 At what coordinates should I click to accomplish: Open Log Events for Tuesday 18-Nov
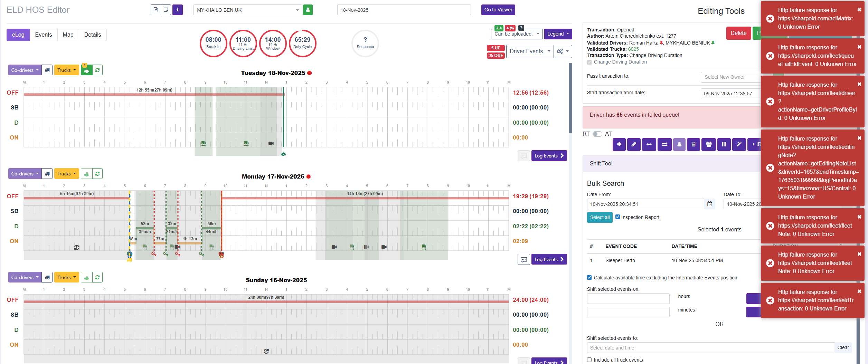(x=549, y=156)
